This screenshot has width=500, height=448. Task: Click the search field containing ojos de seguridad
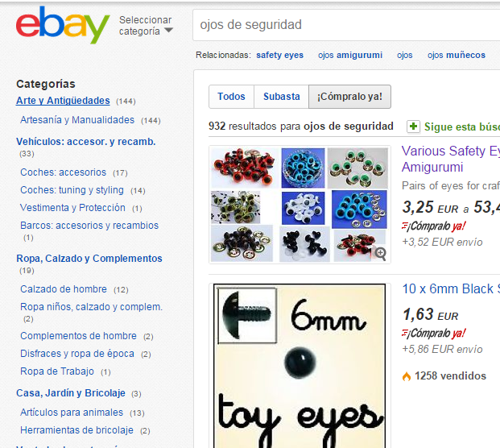[346, 25]
